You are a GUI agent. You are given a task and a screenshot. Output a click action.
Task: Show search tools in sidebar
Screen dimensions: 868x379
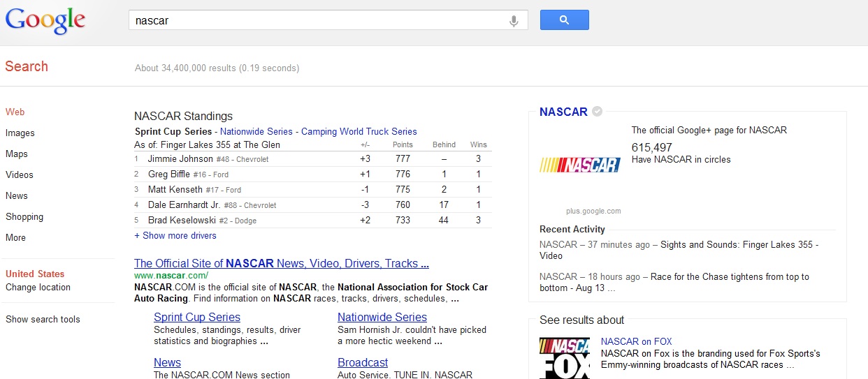[x=43, y=319]
